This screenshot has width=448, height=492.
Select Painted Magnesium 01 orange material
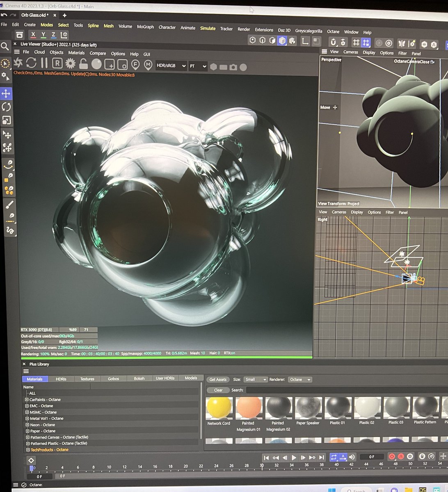pyautogui.click(x=248, y=408)
